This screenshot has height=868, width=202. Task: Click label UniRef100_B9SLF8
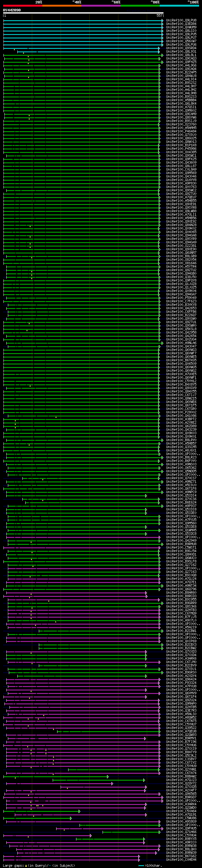(181, 561)
